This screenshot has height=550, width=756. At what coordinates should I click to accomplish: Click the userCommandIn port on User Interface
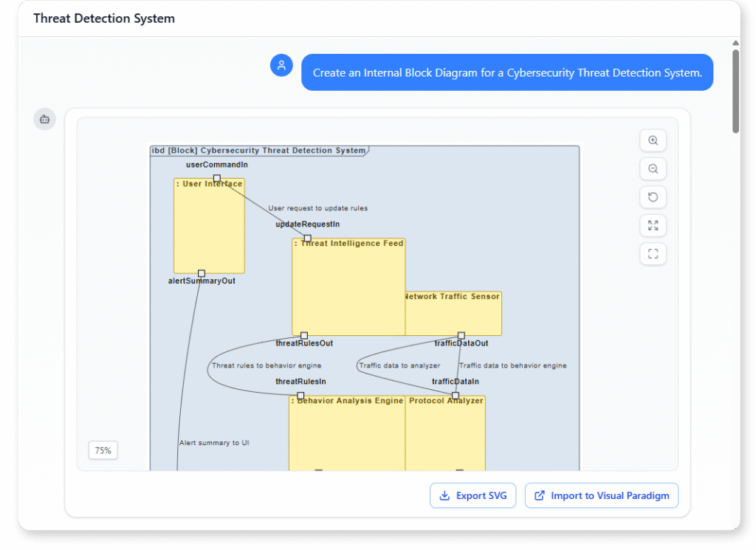point(216,178)
